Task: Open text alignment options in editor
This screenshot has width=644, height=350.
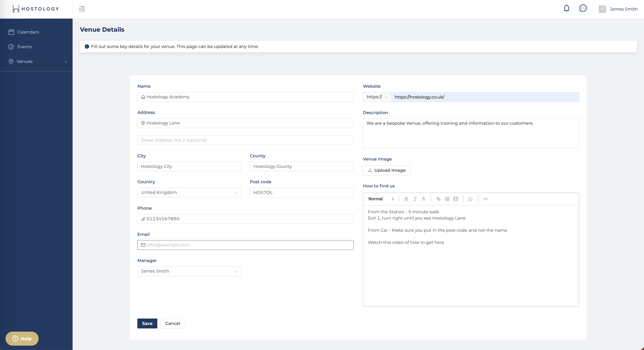Action: [x=470, y=199]
